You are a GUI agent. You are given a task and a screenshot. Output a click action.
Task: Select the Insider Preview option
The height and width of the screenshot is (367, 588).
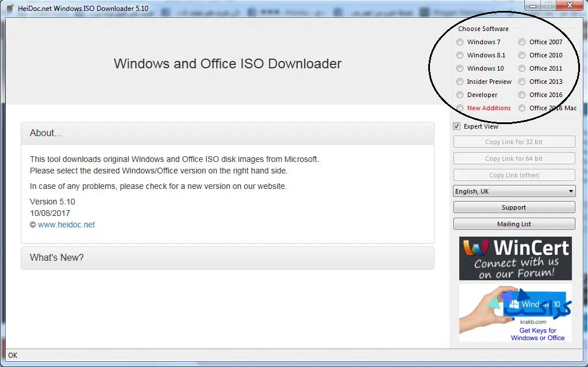[460, 82]
